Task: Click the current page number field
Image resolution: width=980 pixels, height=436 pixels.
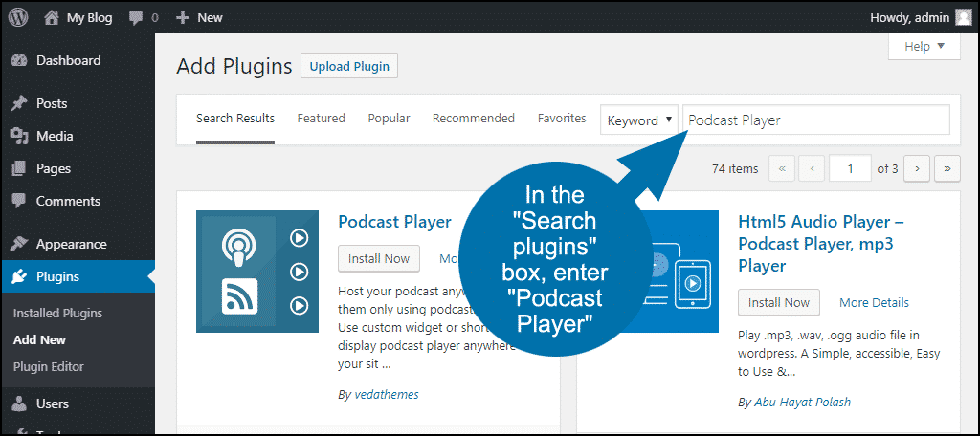Action: (x=851, y=168)
